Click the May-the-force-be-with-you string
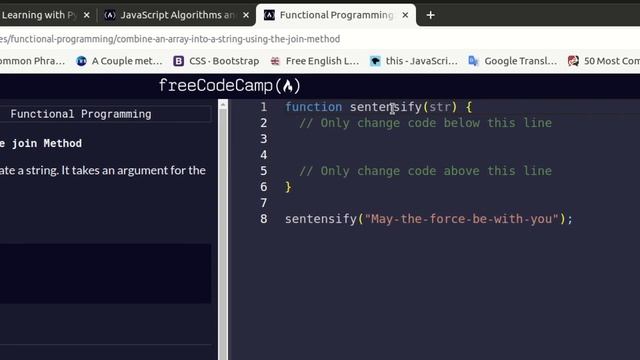This screenshot has width=640, height=360. tap(461, 219)
